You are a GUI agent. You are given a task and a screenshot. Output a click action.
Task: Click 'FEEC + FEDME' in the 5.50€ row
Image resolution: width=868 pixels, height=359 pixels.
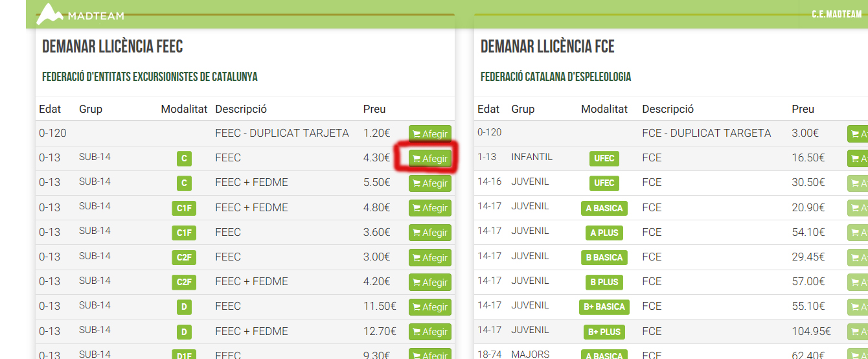251,183
